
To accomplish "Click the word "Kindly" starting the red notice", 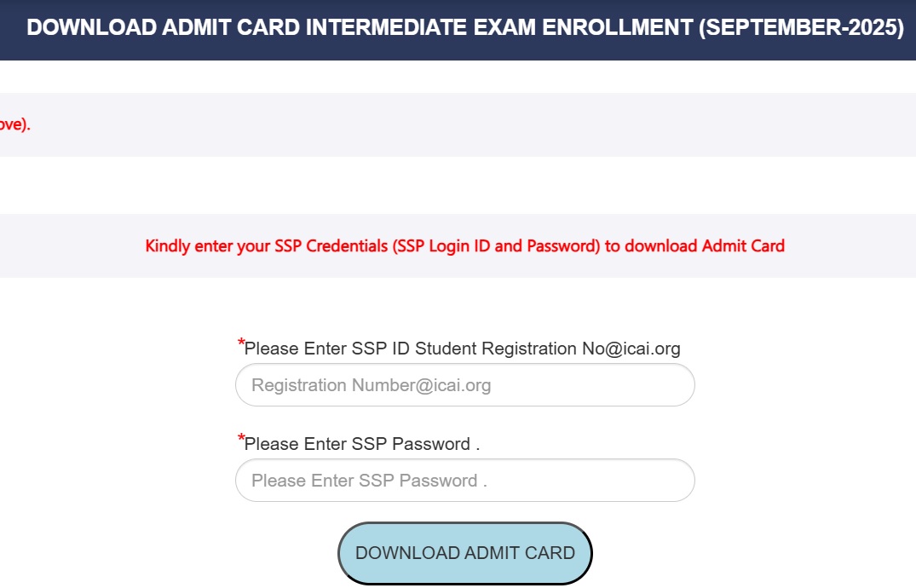I will [169, 246].
